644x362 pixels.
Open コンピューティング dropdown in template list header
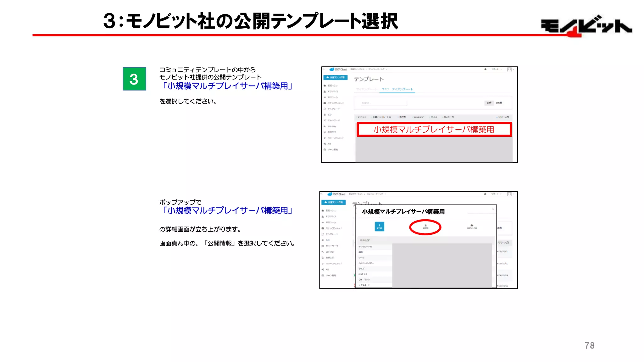point(378,69)
